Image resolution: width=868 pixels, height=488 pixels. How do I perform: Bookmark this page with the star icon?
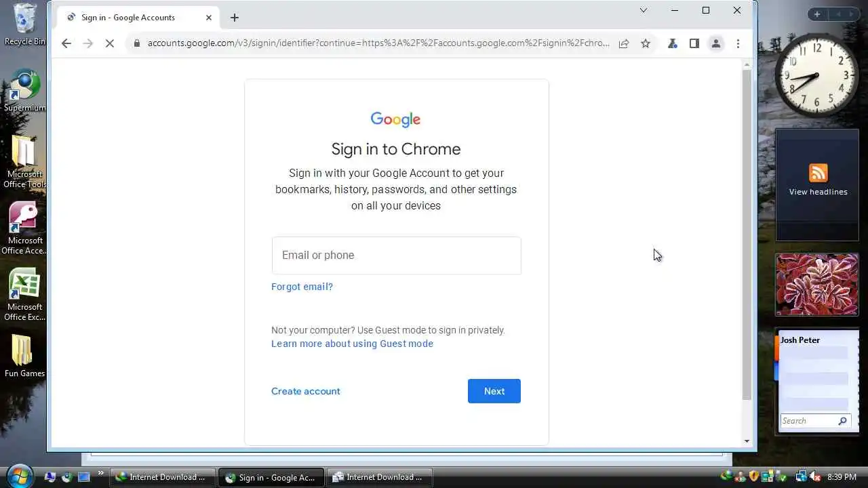point(646,43)
